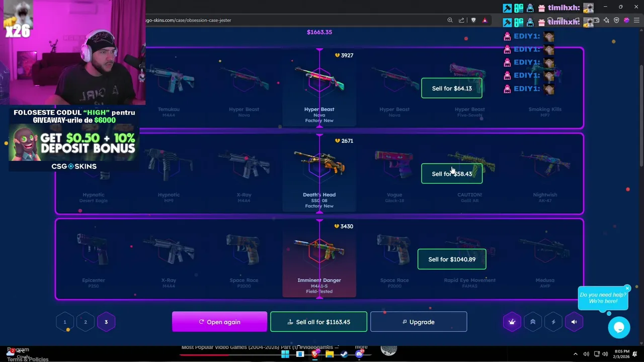Click the Brave browser taskbar icon
Image resolution: width=644 pixels, height=362 pixels.
(x=315, y=354)
